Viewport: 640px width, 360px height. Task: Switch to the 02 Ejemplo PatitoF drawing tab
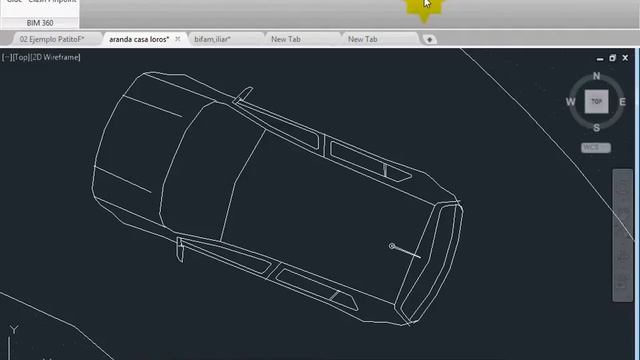(52, 39)
